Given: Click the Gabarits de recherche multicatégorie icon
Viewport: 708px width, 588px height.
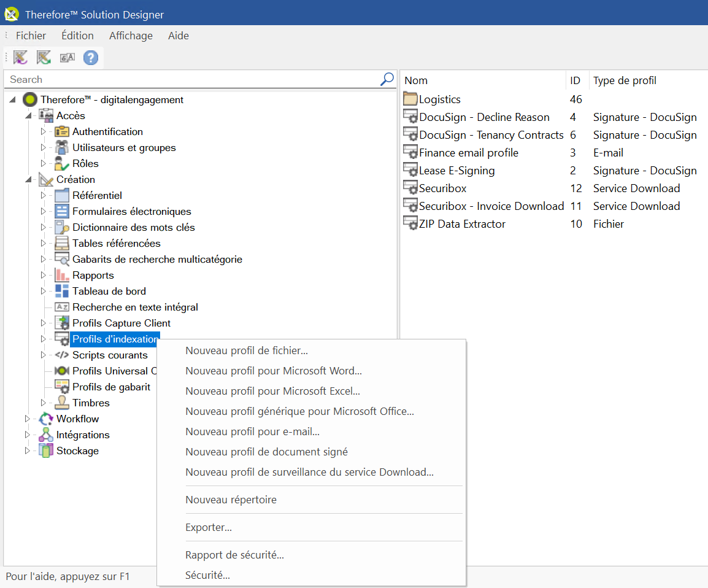Looking at the screenshot, I should tap(61, 259).
